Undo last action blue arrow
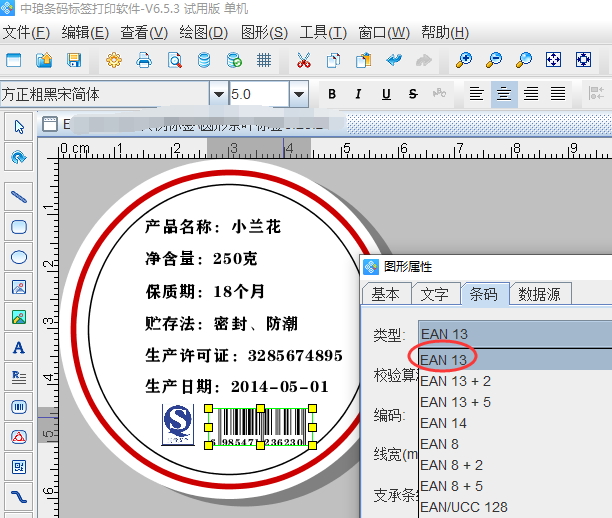612x518 pixels. tap(394, 61)
